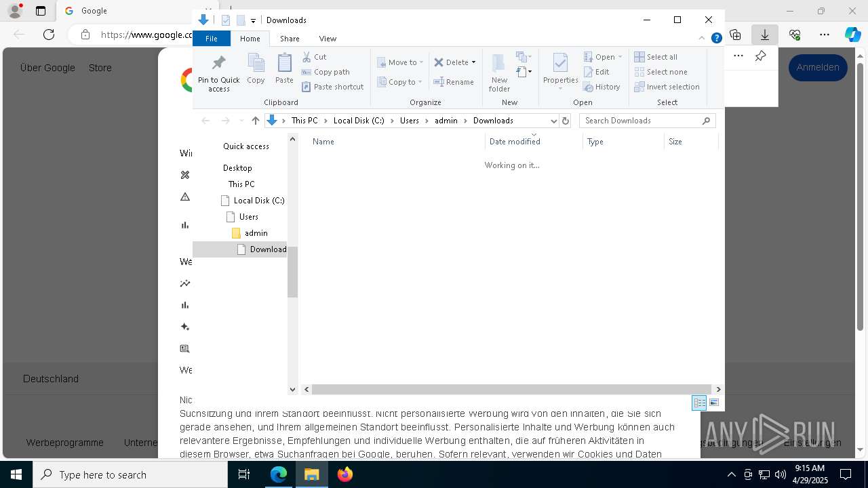Reload the page in Edge browser
The height and width of the screenshot is (488, 868).
coord(48,35)
